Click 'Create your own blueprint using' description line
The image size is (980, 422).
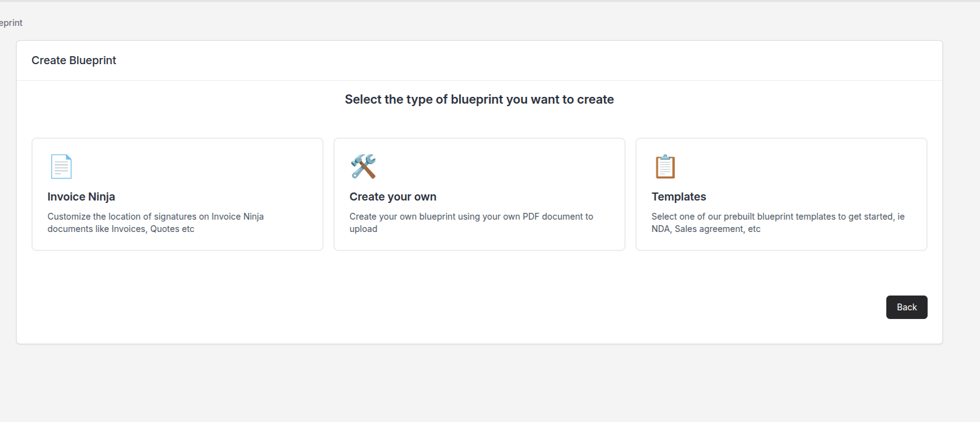point(471,217)
